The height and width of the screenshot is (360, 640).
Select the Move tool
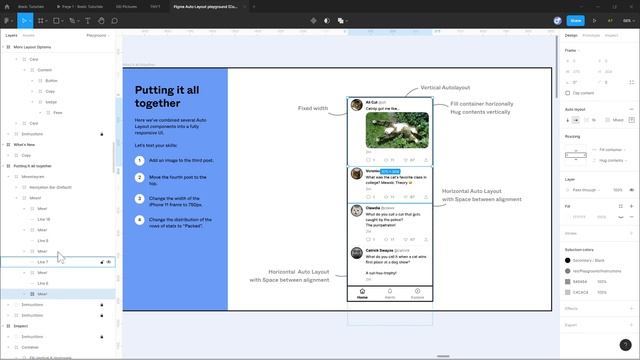24,20
